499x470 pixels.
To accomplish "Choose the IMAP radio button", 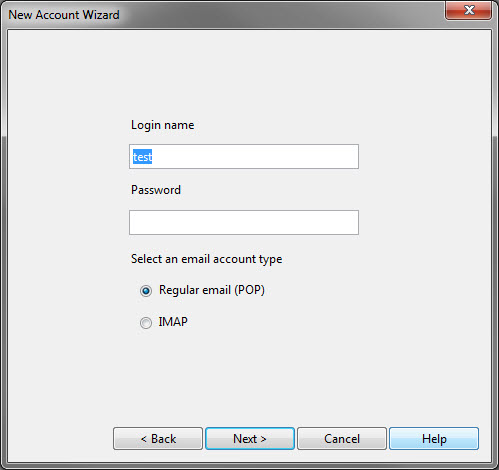I will (146, 323).
